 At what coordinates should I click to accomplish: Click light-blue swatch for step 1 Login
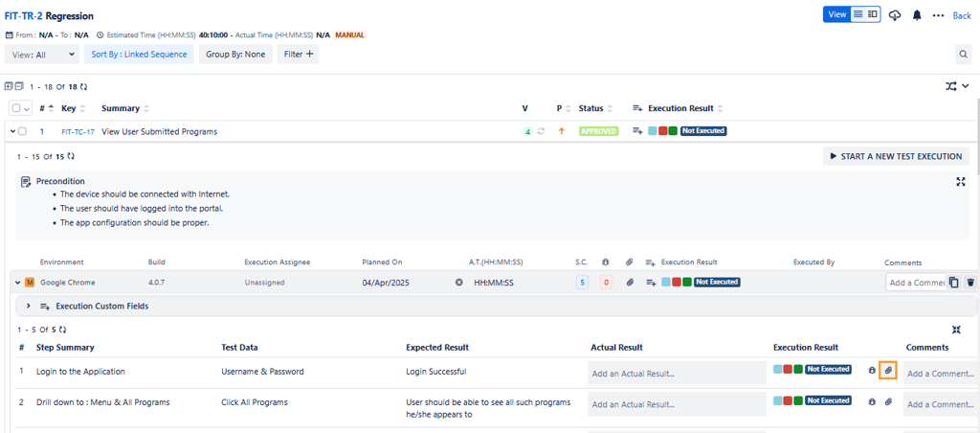click(x=778, y=369)
